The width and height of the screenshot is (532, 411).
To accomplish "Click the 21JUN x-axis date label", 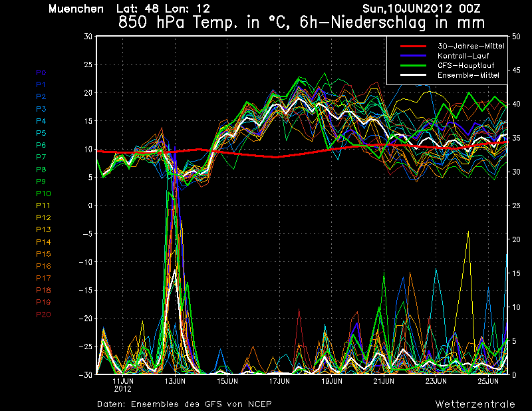I will click(x=384, y=381).
